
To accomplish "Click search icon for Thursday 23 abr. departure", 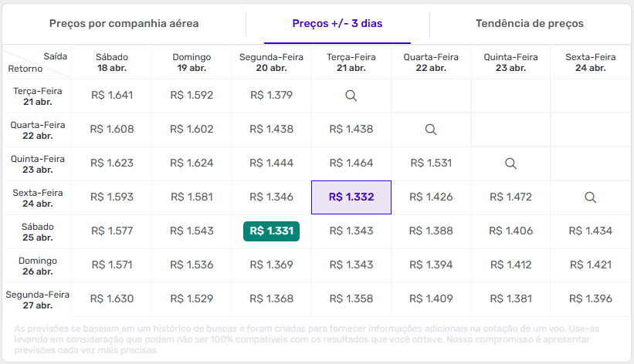I will coord(510,163).
